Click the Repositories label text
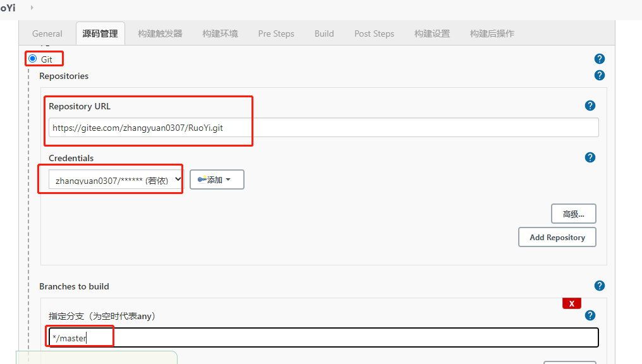This screenshot has width=642, height=364. [64, 76]
